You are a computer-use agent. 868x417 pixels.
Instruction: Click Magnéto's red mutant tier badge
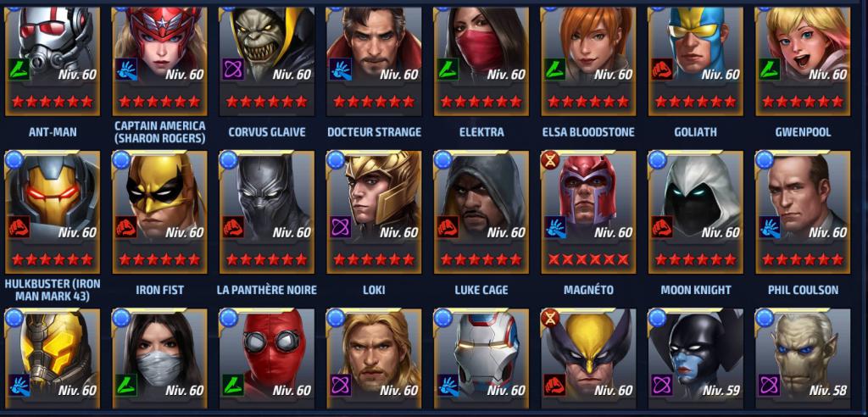(549, 159)
